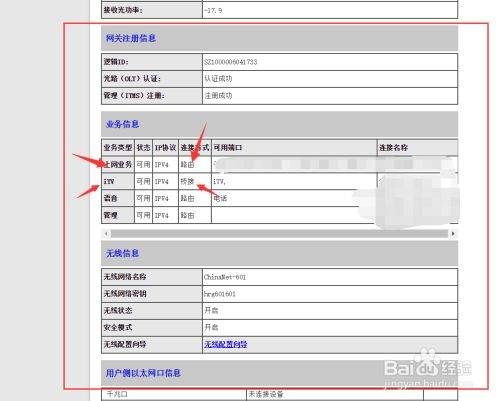
Task: Click the 用户侧以太网口信息 section heading
Action: (x=143, y=373)
